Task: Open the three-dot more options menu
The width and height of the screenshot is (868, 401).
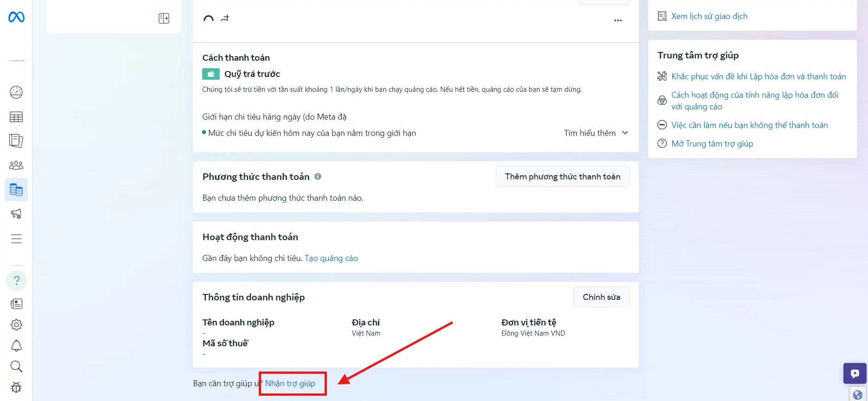Action: coord(618,20)
